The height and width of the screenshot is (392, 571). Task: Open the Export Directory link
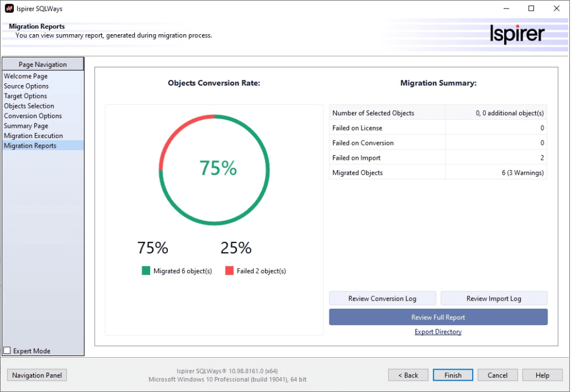pyautogui.click(x=438, y=332)
